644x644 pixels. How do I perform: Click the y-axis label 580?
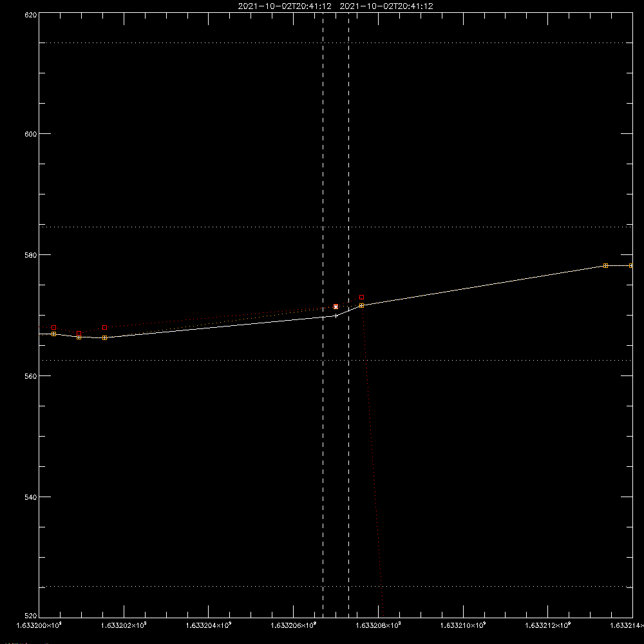pyautogui.click(x=31, y=254)
